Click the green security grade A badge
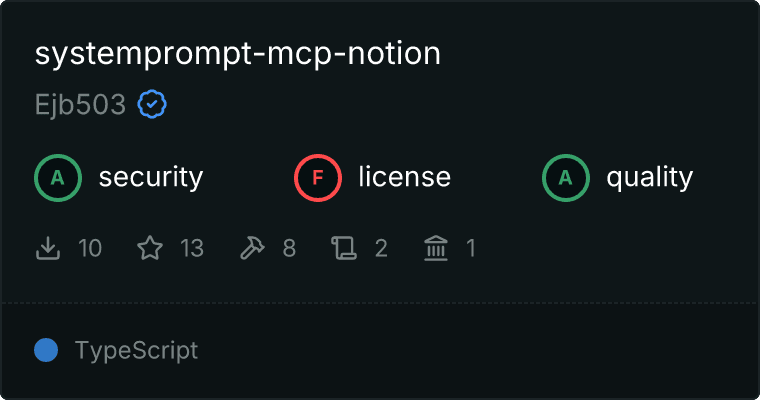The image size is (760, 400). point(58,178)
